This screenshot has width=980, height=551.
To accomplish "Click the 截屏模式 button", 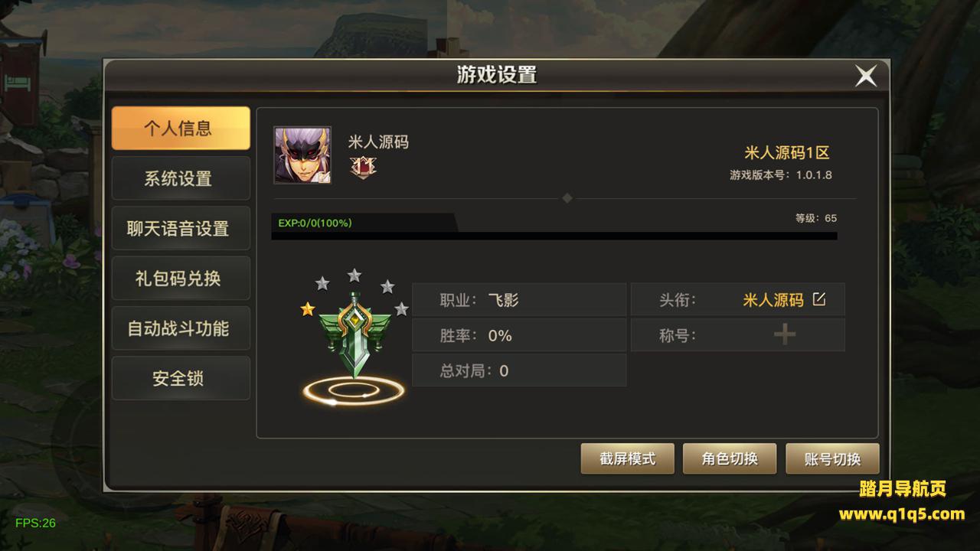I will 628,458.
